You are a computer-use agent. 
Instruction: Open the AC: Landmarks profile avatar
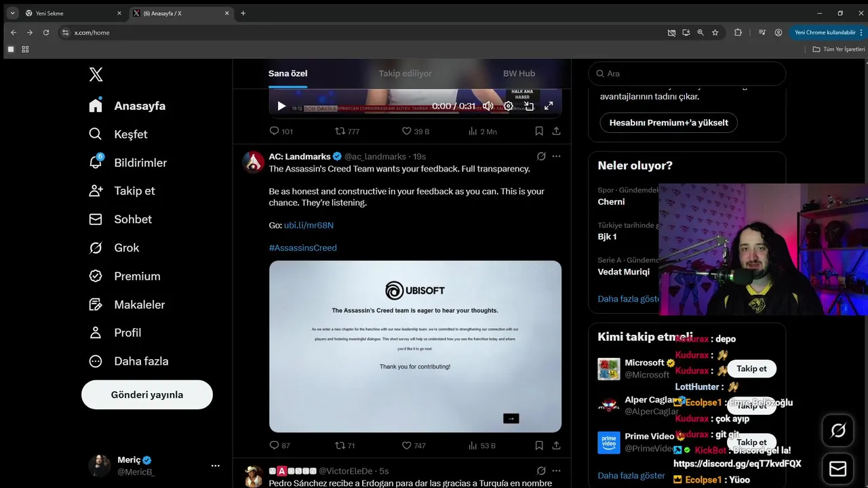[254, 162]
